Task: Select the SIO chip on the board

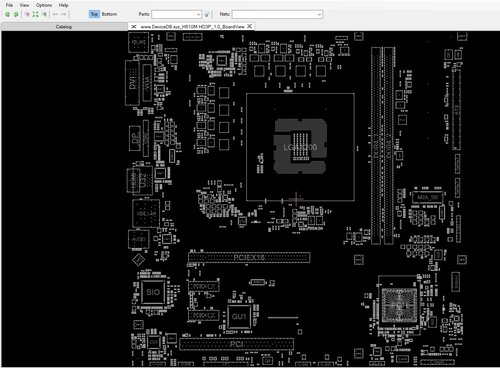Action: click(153, 292)
